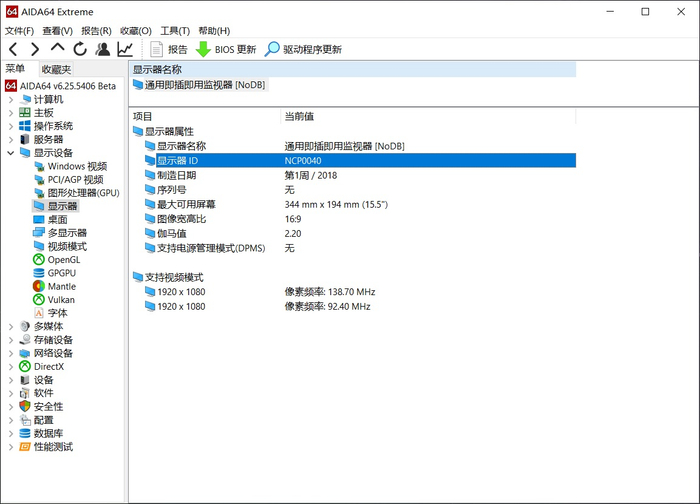
Task: Open the 文件(F) menu
Action: 19,31
